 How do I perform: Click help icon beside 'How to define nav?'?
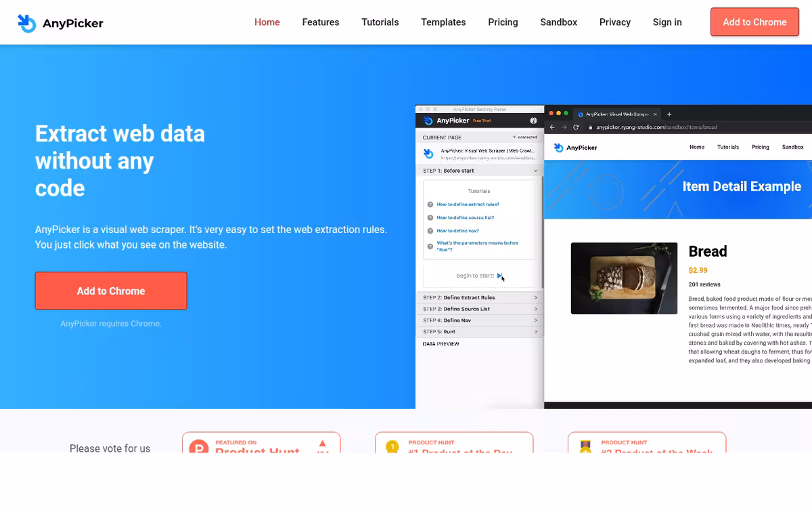click(430, 231)
